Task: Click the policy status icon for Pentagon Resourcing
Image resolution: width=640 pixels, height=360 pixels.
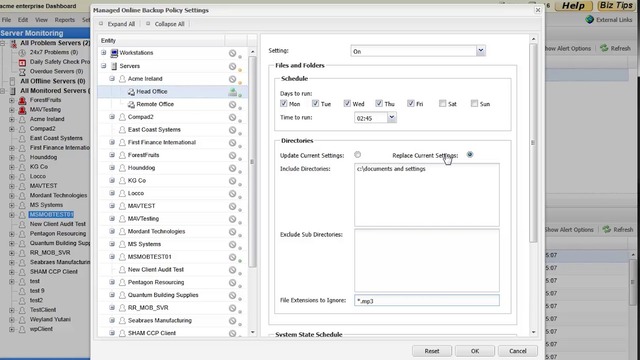Action: click(x=232, y=282)
